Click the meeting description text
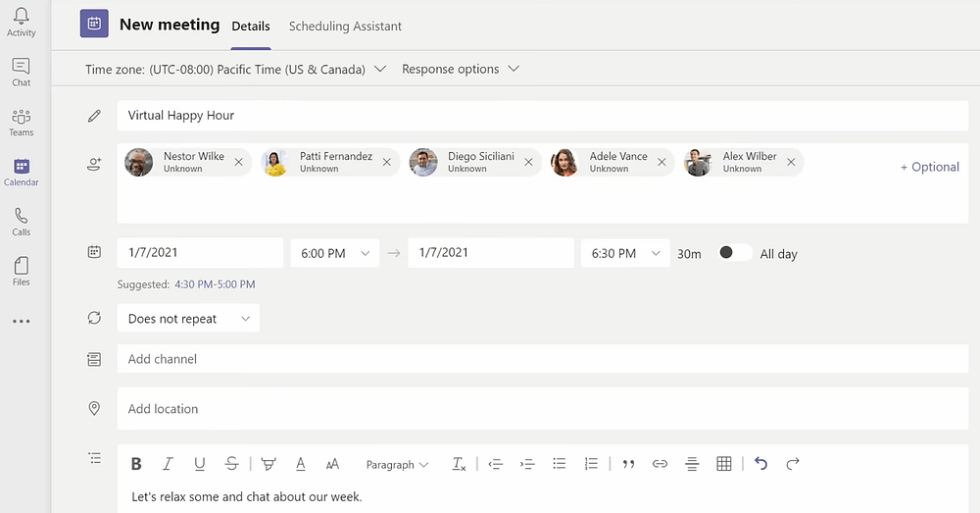 tap(247, 496)
